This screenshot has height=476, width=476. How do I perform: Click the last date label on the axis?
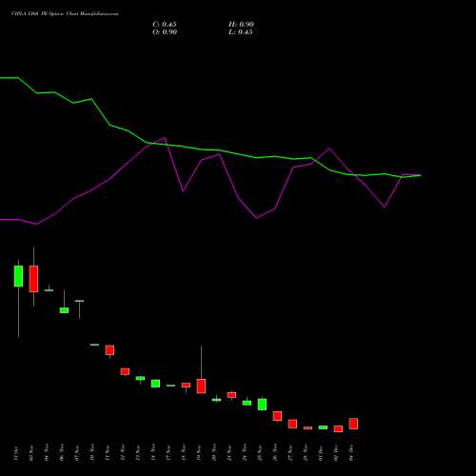click(351, 453)
